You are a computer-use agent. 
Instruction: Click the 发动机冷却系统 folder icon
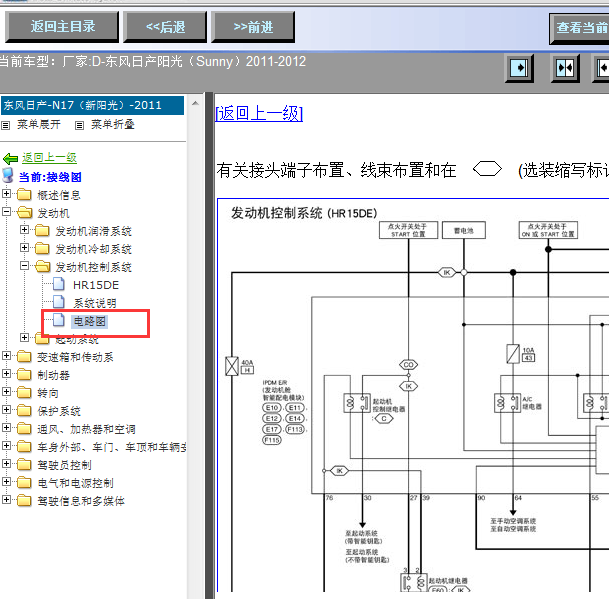[42, 248]
